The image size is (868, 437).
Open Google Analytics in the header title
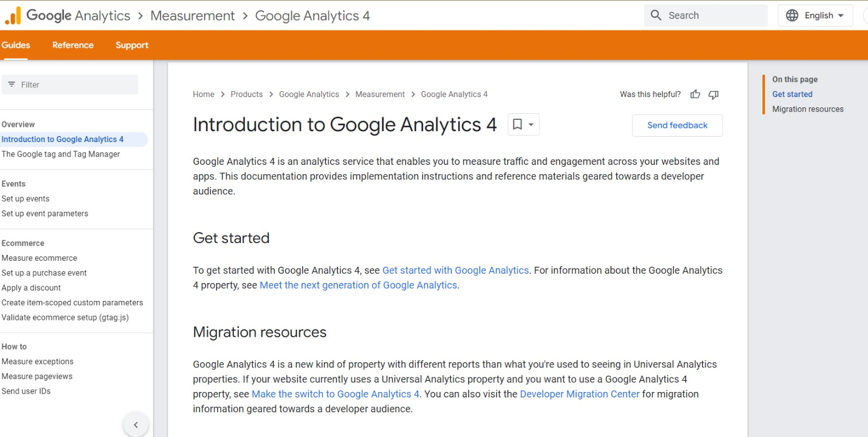coord(78,16)
